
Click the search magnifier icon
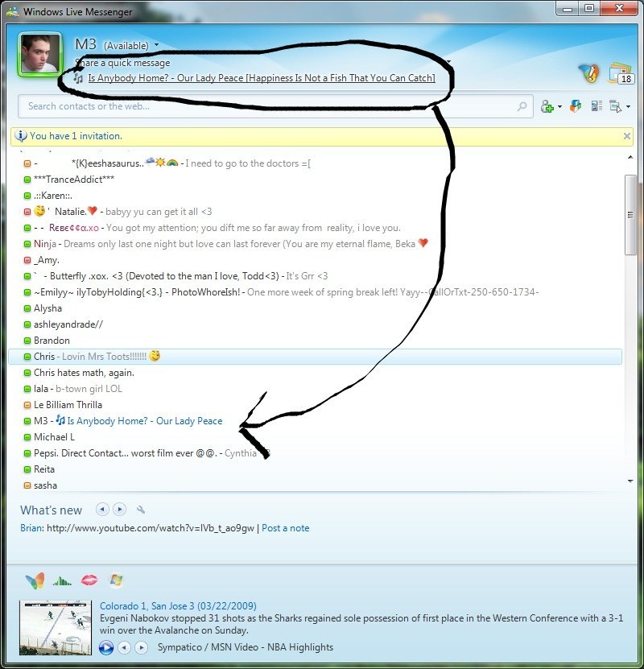(x=522, y=106)
